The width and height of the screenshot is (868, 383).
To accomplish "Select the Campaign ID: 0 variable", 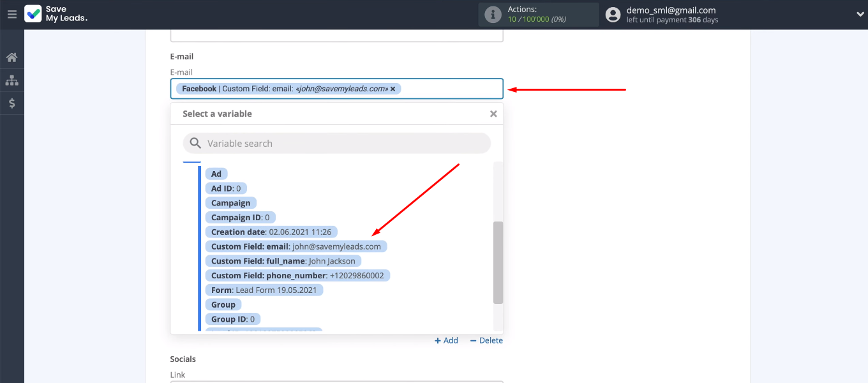I will (241, 218).
